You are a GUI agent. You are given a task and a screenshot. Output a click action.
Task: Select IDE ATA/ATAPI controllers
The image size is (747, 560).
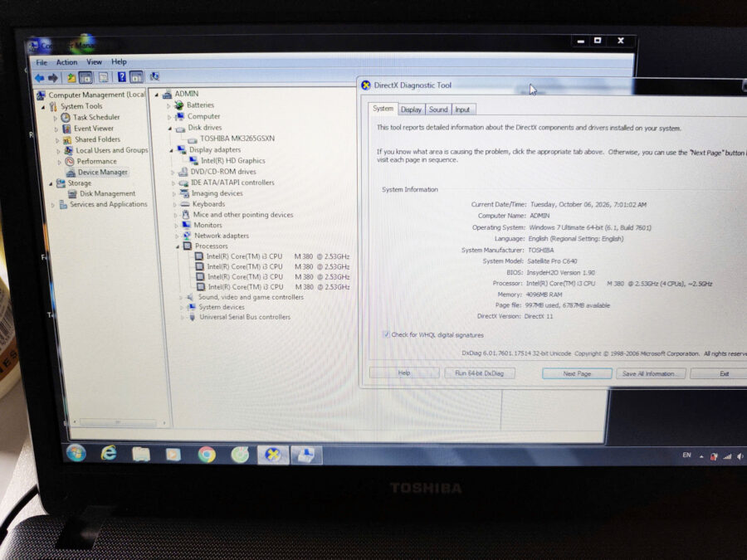tap(232, 183)
